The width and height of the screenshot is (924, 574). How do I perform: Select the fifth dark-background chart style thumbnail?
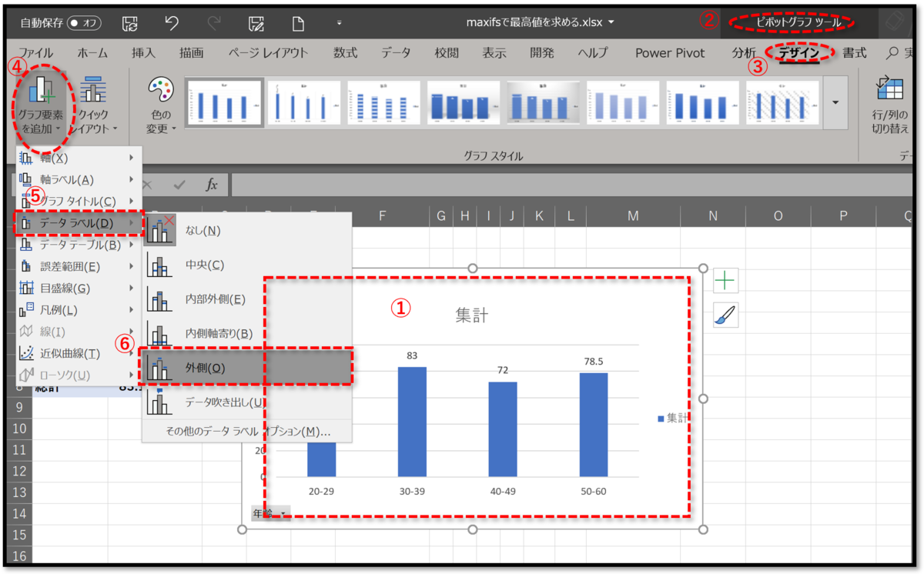(543, 103)
